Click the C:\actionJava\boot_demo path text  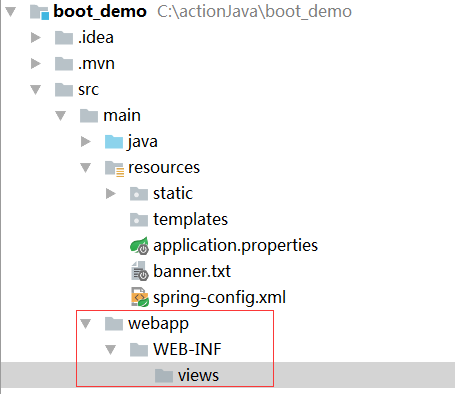[x=254, y=12]
